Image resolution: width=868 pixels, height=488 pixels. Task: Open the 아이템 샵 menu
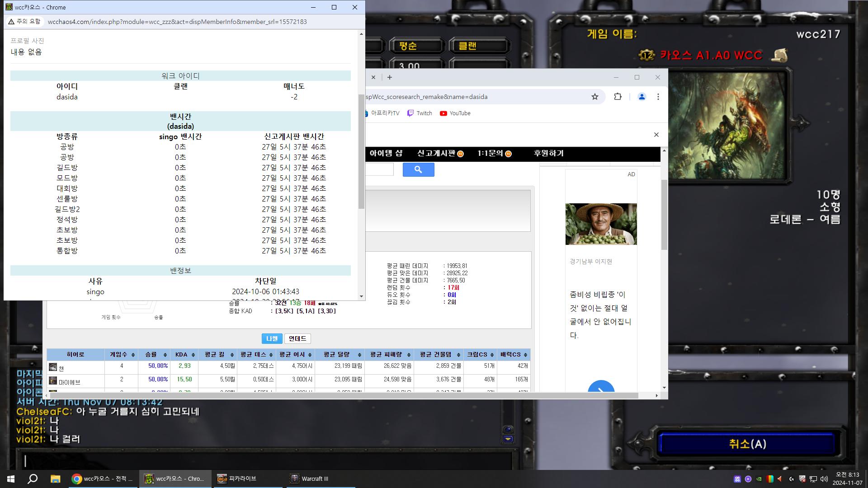click(x=386, y=153)
